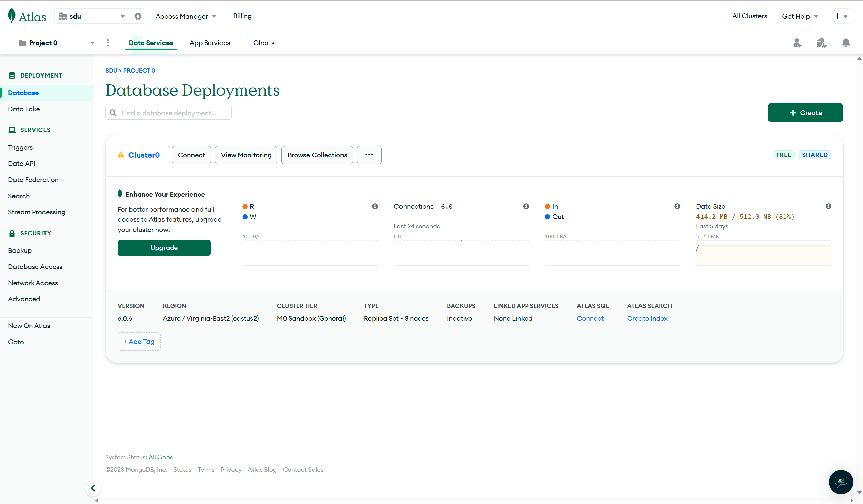Focus the Find a database deployment field
The width and height of the screenshot is (863, 504).
click(x=168, y=113)
